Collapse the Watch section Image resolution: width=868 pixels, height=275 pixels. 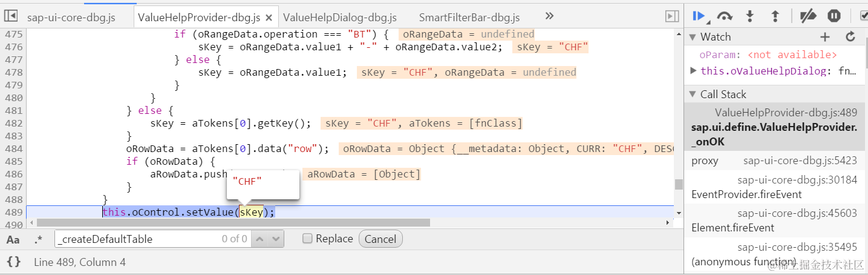point(693,37)
